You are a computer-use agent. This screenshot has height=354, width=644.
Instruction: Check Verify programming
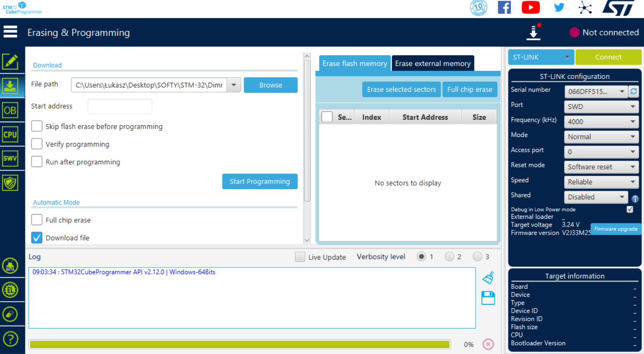click(x=37, y=143)
